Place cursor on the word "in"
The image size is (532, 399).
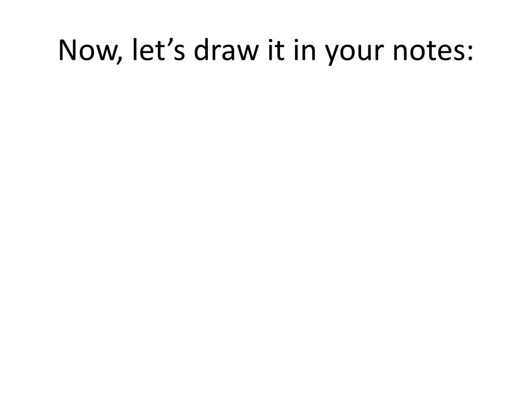[x=305, y=49]
